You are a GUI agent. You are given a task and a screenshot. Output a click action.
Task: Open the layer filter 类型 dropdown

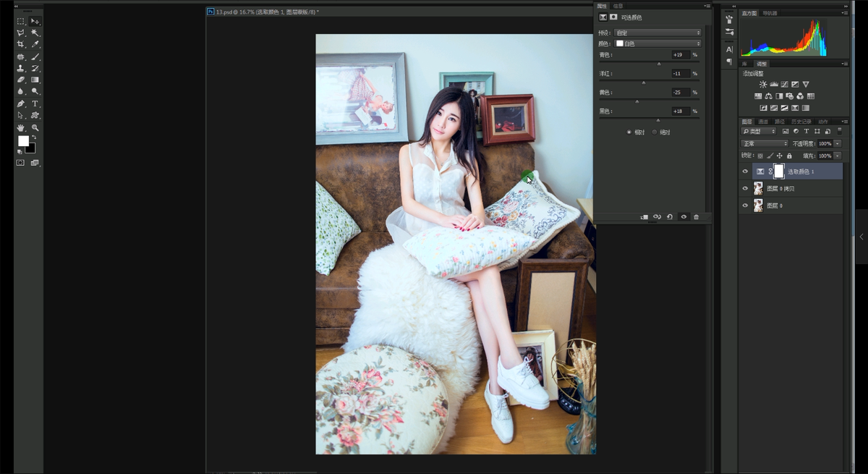tap(759, 131)
